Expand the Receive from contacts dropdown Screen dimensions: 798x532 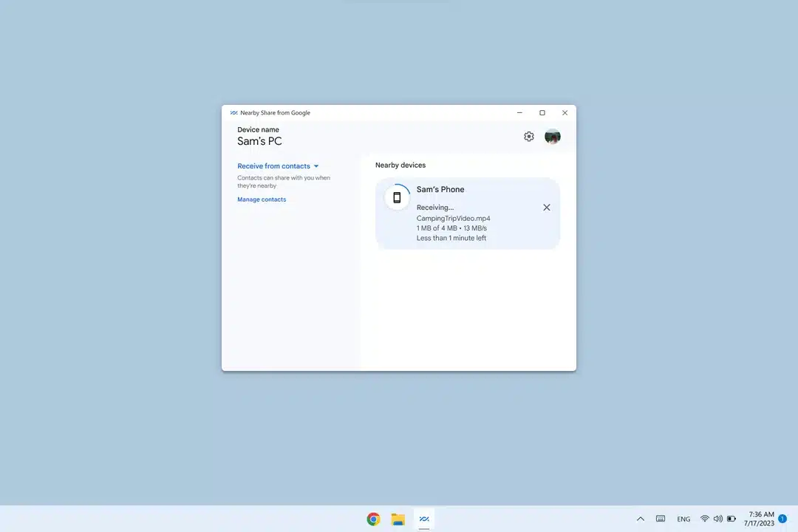278,166
